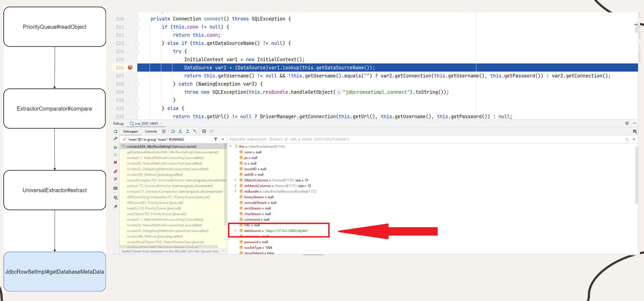Image resolution: width=644 pixels, height=301 pixels.
Task: Select the extractComplex:432 UniversalExtractor frame
Action: click(172, 180)
